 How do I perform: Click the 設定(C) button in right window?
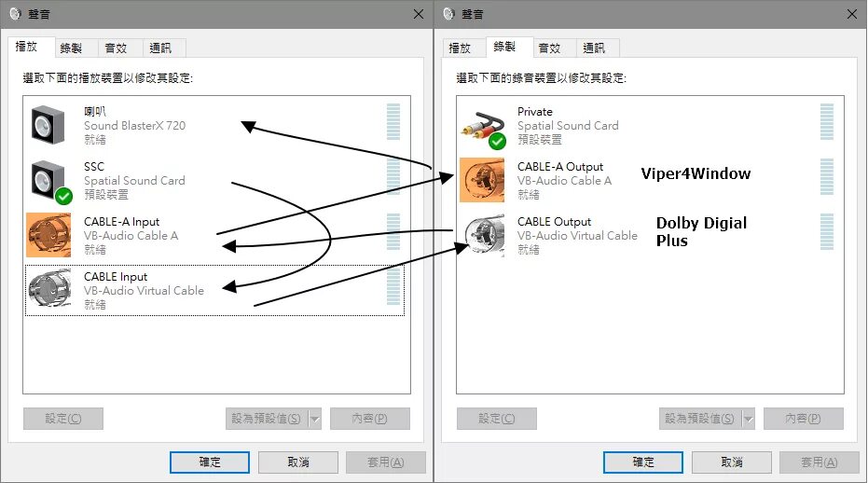click(497, 419)
